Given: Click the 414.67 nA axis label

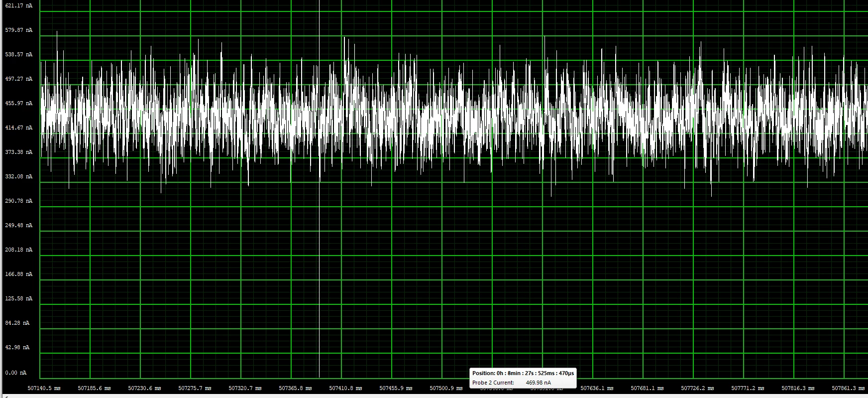Looking at the screenshot, I should 19,128.
